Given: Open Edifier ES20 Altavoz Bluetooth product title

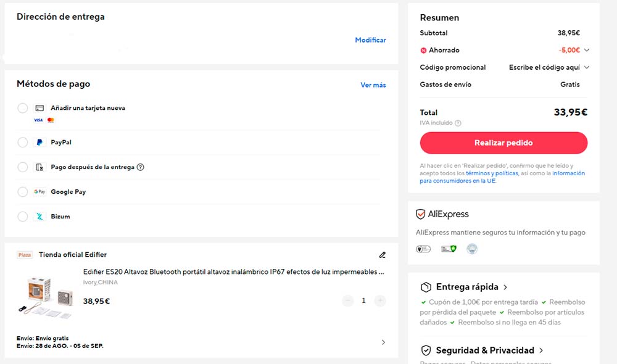Looking at the screenshot, I should tap(234, 271).
